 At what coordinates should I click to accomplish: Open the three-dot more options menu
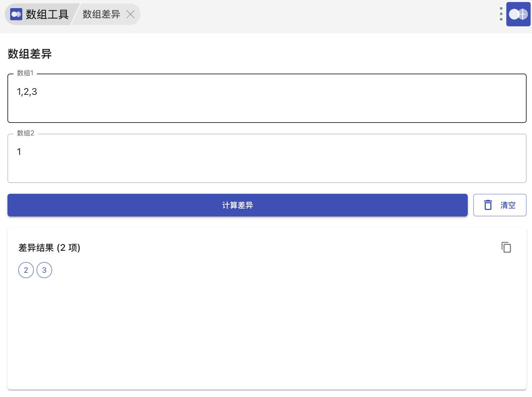pos(501,14)
